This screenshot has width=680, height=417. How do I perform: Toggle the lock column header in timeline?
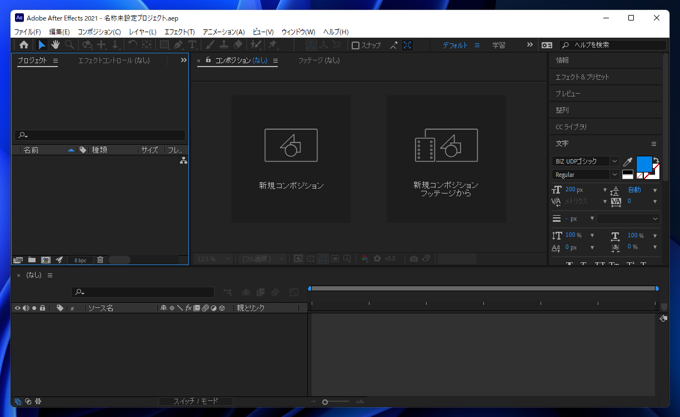tap(42, 308)
